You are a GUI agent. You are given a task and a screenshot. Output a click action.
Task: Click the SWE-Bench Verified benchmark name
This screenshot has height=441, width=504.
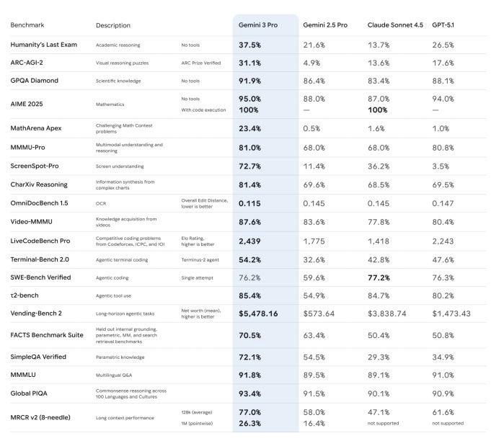pyautogui.click(x=43, y=277)
